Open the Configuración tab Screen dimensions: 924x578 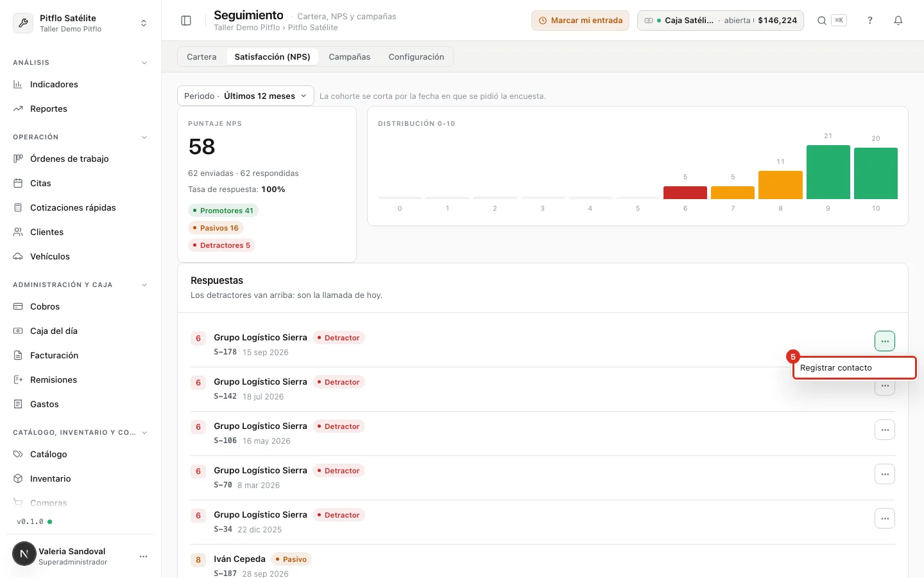pyautogui.click(x=416, y=57)
